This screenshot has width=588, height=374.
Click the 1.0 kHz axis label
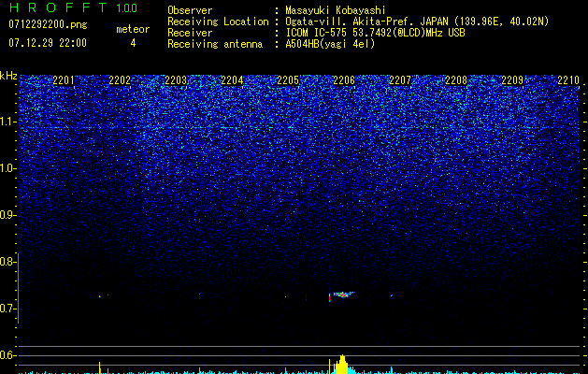[7, 168]
